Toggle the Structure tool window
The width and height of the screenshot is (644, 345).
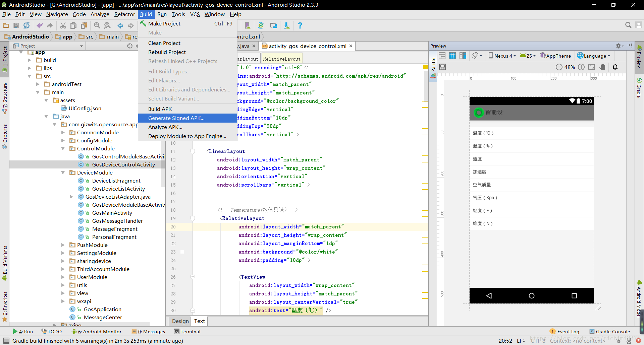click(x=5, y=99)
